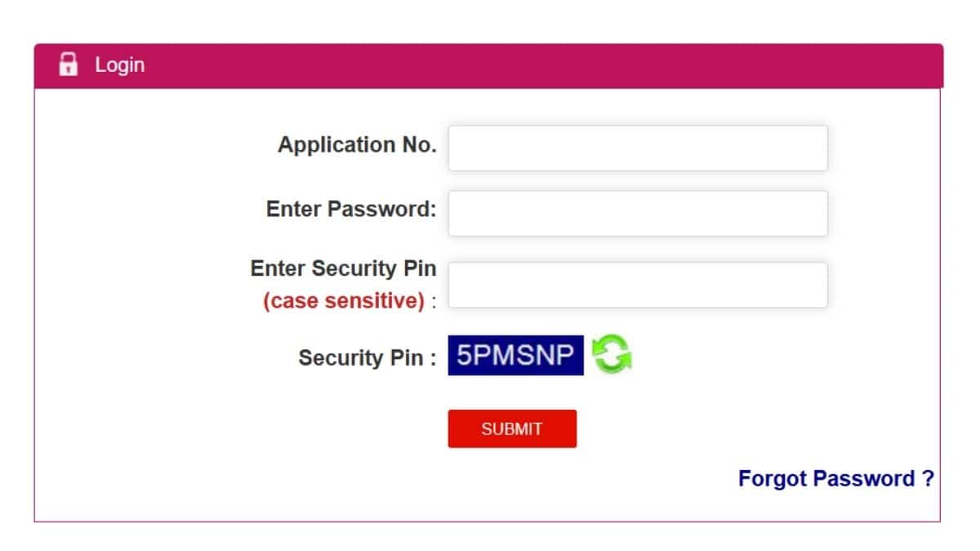Viewport: 980px width, 551px height.
Task: Click the Login header title text
Action: (119, 64)
